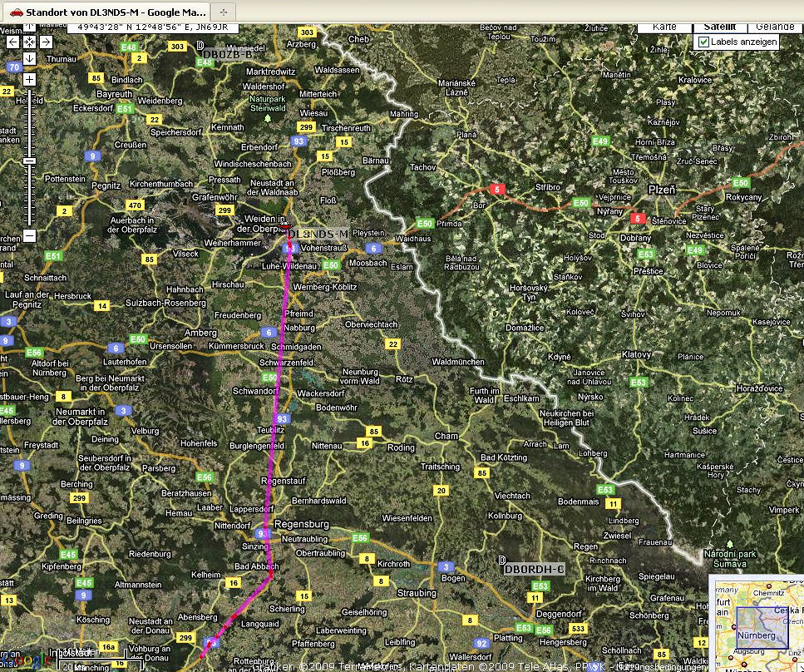
Task: Collapse the overview map with corner arrow
Action: [x=799, y=667]
